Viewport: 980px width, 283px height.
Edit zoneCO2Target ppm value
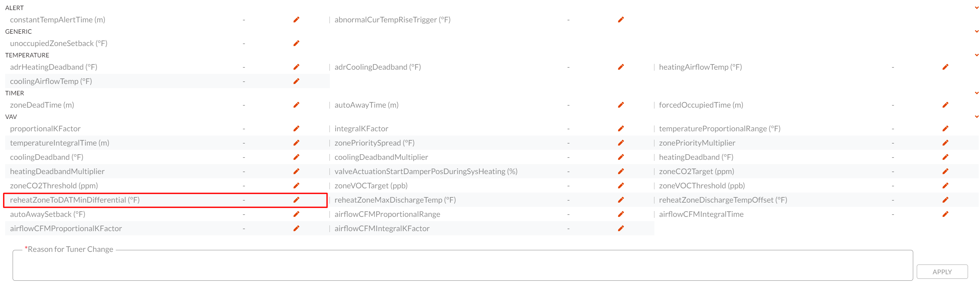pyautogui.click(x=945, y=171)
